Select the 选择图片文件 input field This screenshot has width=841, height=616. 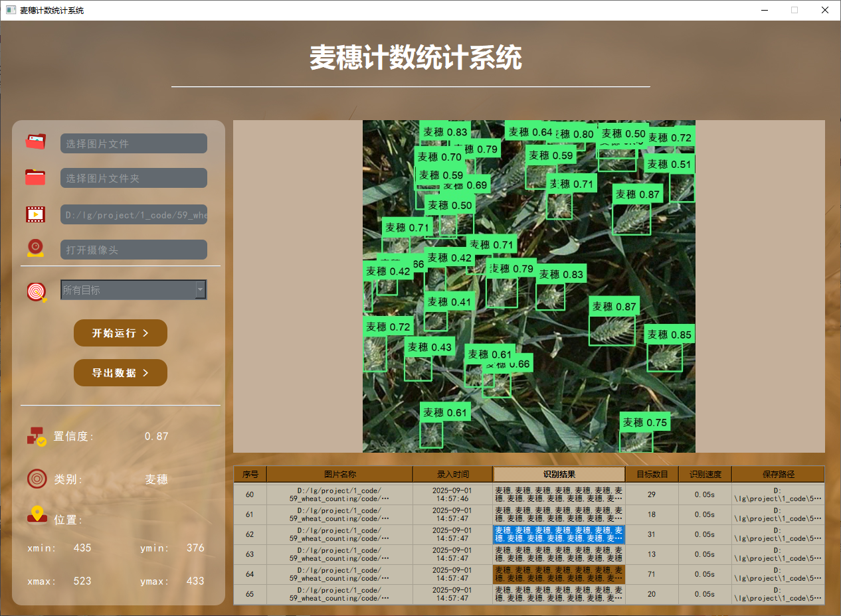[x=134, y=143]
